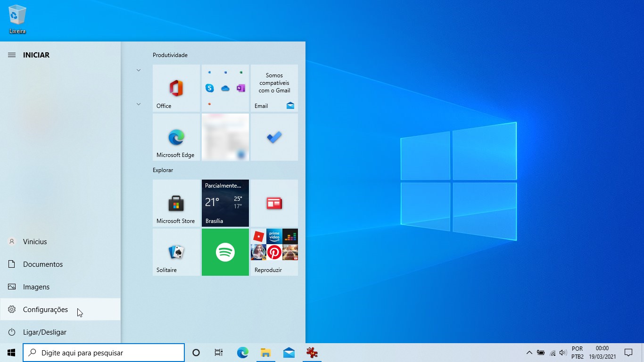The width and height of the screenshot is (644, 362).
Task: Expand the INICIAR hamburger menu
Action: pos(12,55)
